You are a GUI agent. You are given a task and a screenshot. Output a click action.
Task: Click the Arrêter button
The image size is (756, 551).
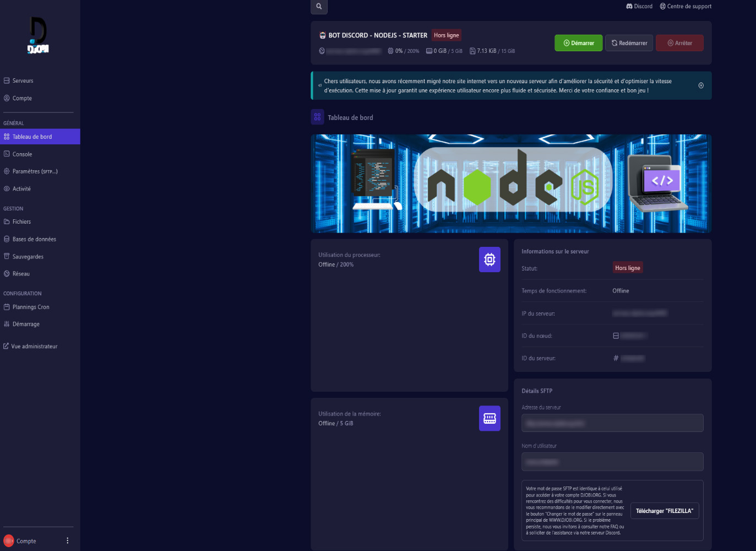(679, 43)
